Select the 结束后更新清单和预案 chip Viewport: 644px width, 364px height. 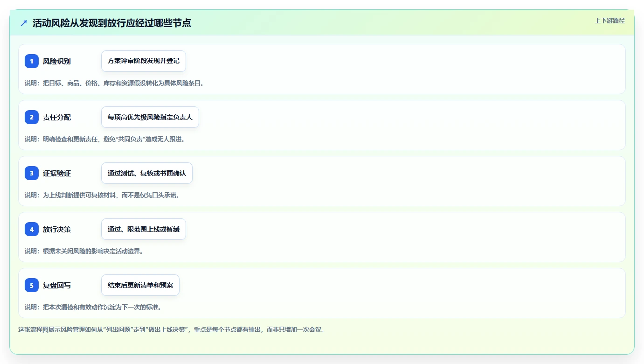140,285
